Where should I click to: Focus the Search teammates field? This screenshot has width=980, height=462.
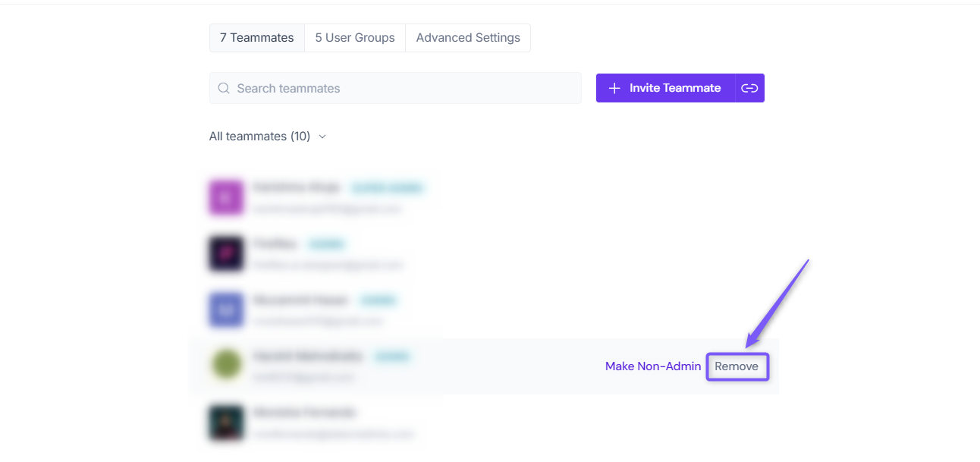pyautogui.click(x=395, y=88)
